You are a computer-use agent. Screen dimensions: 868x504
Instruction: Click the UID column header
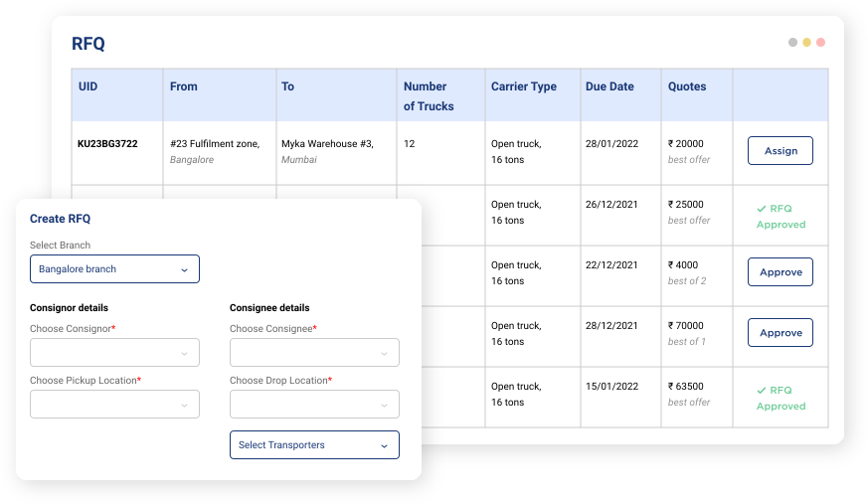point(88,86)
